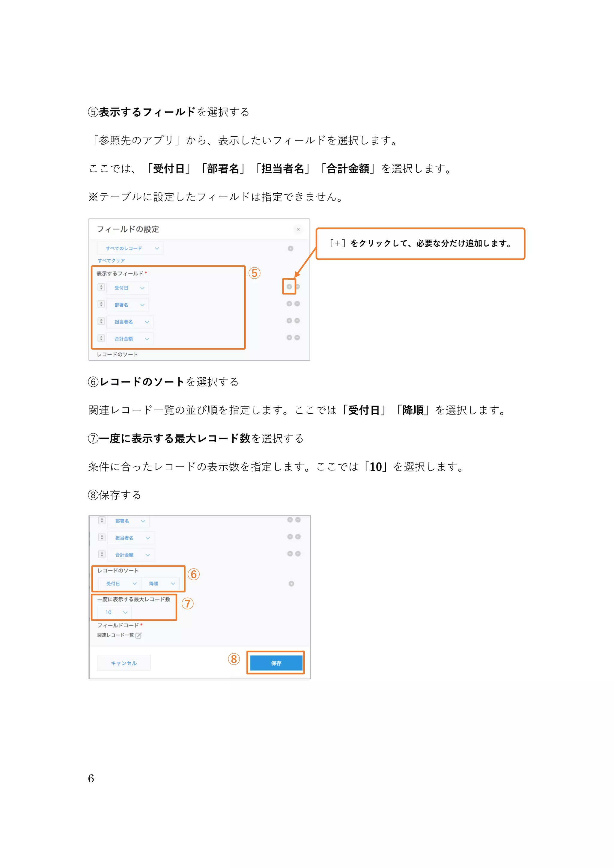Click the page number 6 in the page footer
Image resolution: width=614 pixels, height=868 pixels.
[91, 778]
